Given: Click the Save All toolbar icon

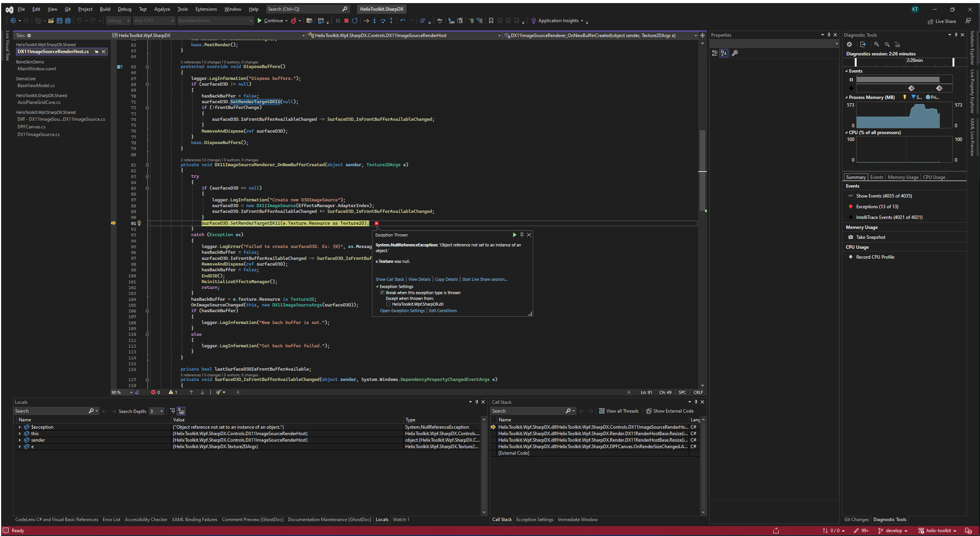Looking at the screenshot, I should [x=68, y=21].
